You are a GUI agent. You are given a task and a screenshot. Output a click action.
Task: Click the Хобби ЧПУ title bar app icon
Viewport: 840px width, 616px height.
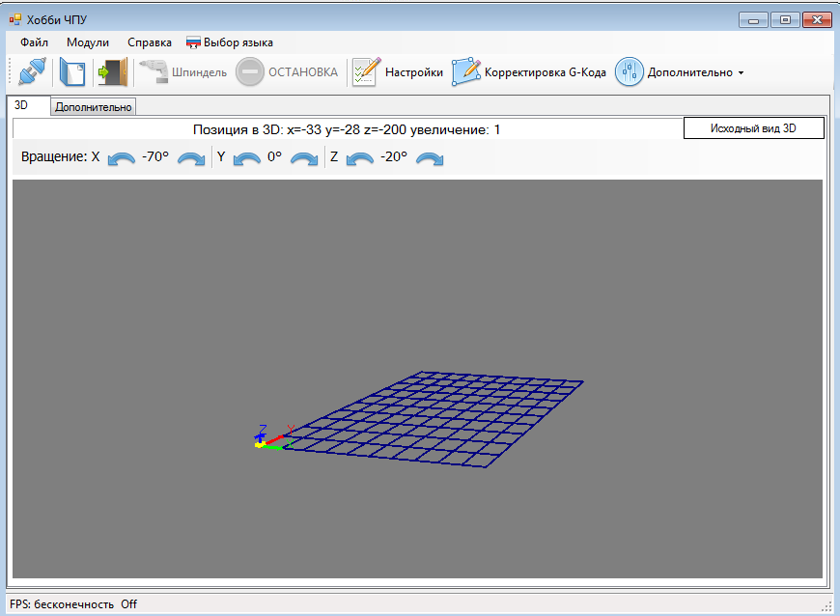(x=15, y=20)
